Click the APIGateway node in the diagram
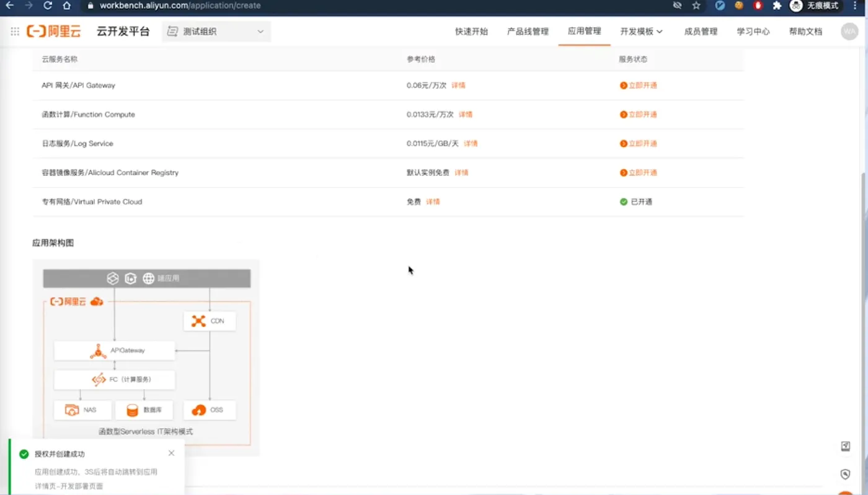Viewport: 868px width, 495px height. (114, 351)
